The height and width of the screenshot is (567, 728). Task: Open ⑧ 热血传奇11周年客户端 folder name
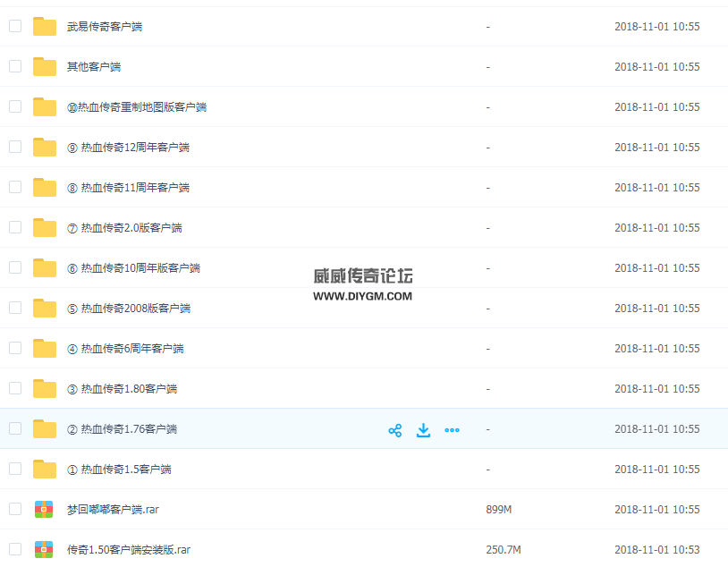[128, 188]
